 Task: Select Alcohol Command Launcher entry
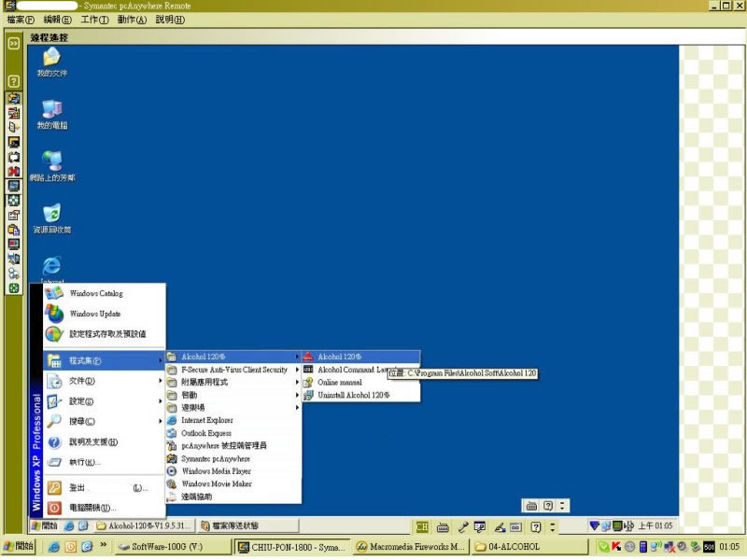coord(361,370)
